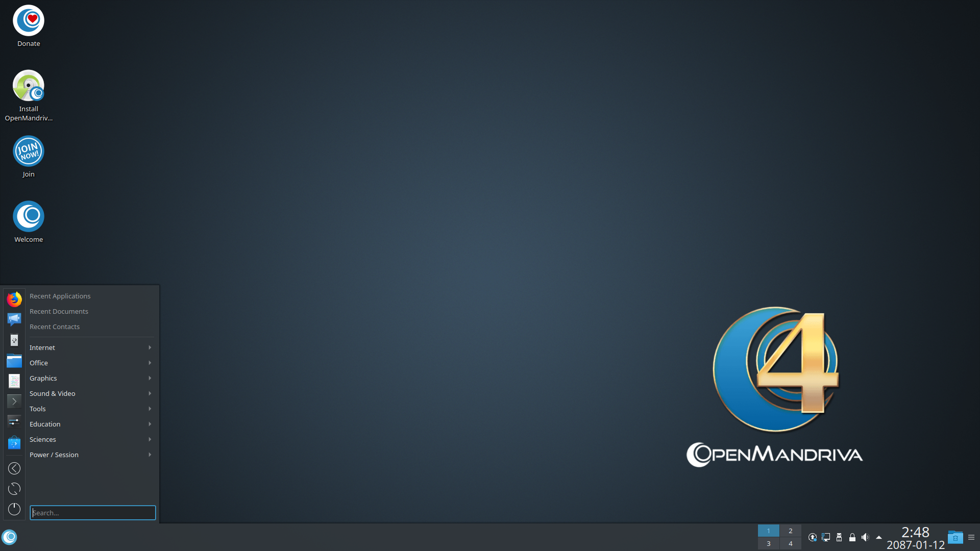Open System Settings sliders favorite
The height and width of the screenshot is (551, 980).
[14, 421]
